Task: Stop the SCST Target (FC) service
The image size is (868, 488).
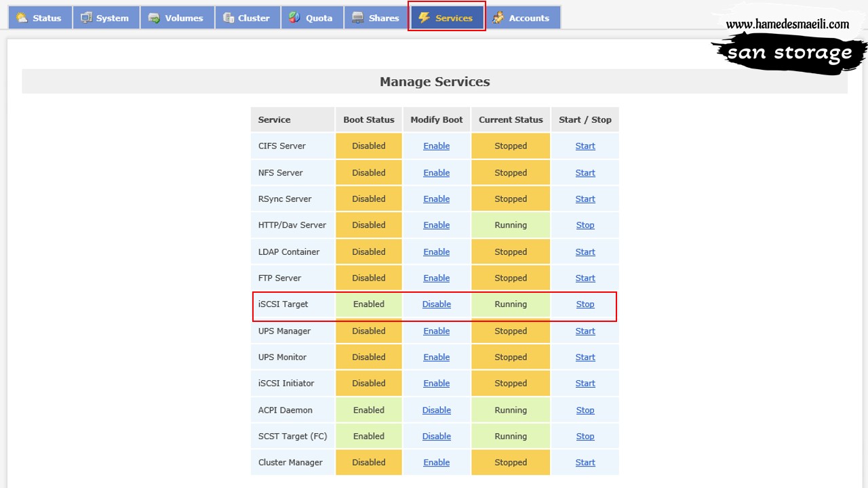Action: click(585, 436)
